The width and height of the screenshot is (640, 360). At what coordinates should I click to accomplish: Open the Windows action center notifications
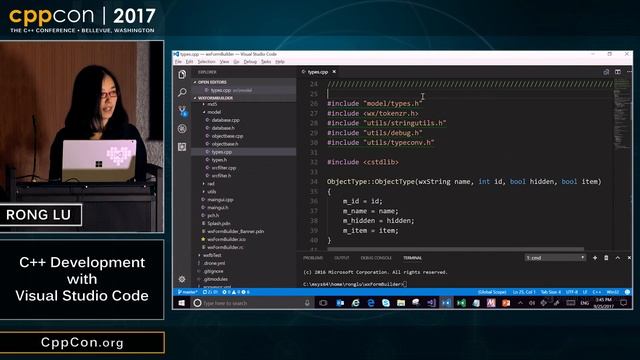pos(624,303)
